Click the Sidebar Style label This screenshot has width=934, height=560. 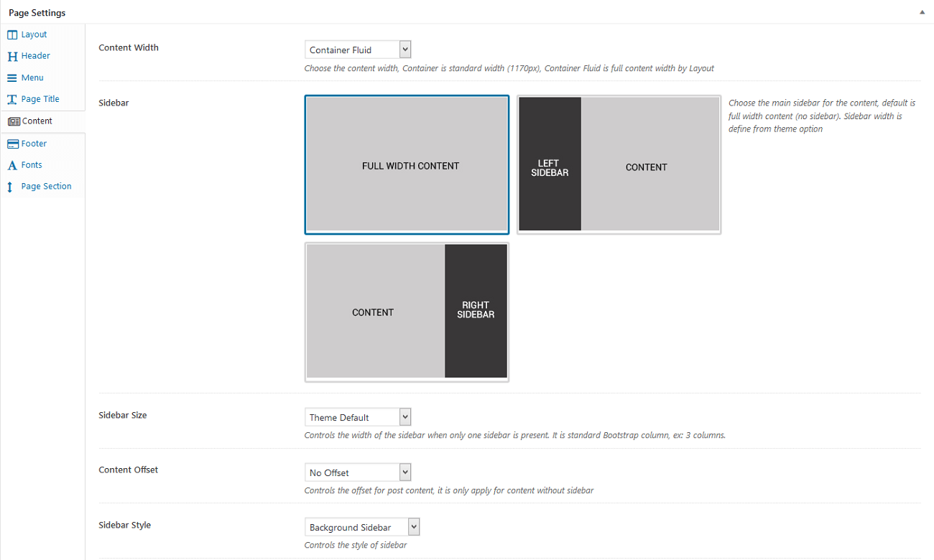tap(125, 525)
